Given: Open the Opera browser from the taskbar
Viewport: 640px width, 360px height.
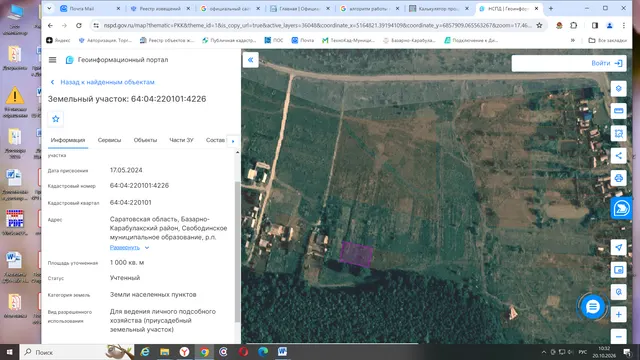Looking at the screenshot, I should [243, 352].
